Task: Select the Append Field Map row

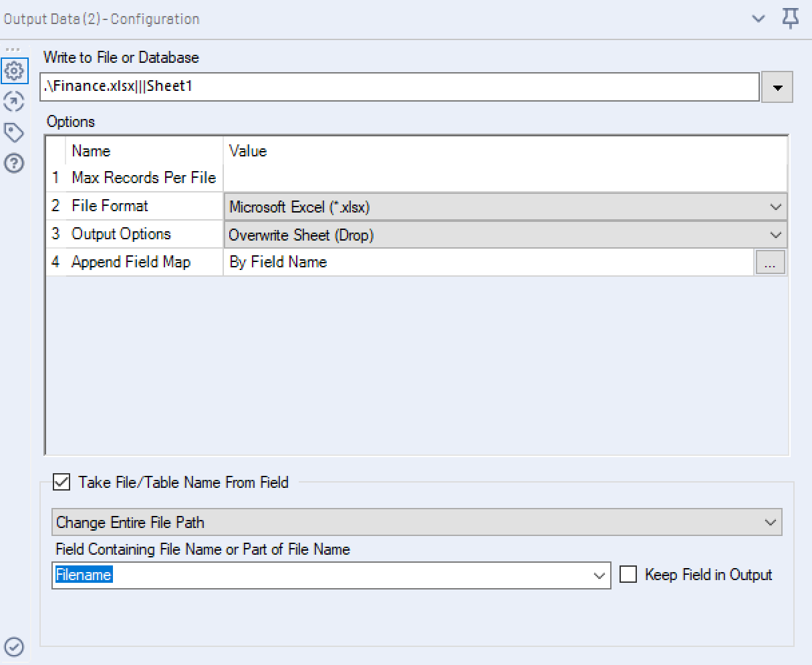Action: [130, 263]
